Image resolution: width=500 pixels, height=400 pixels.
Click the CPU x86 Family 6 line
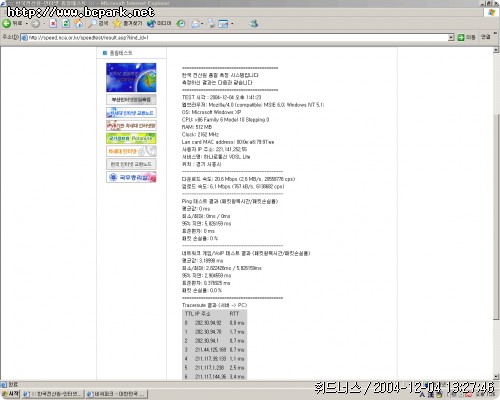click(x=225, y=119)
